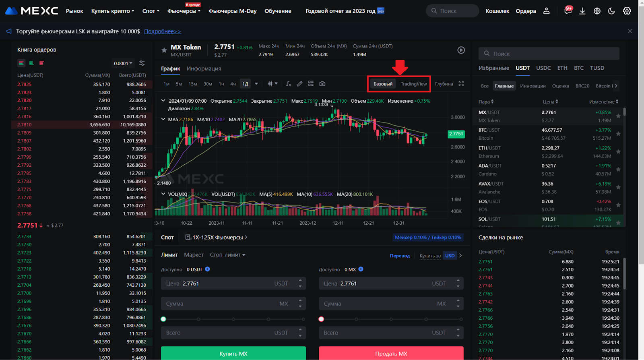The width and height of the screenshot is (644, 360).
Task: Show buy-only order book view
Action: pyautogui.click(x=31, y=63)
